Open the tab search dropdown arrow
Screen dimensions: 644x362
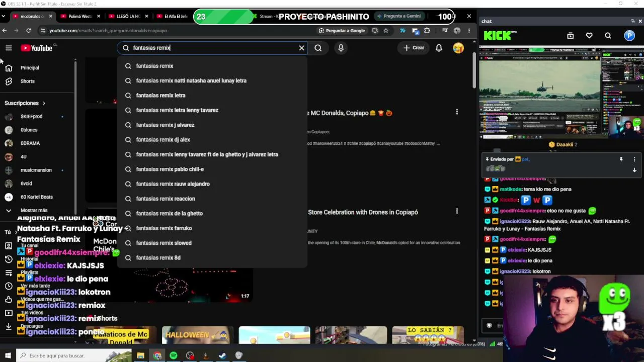(4, 16)
